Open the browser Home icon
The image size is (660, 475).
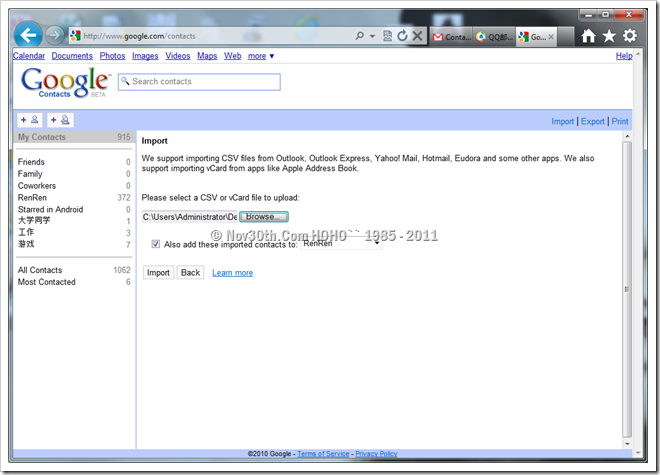point(588,36)
